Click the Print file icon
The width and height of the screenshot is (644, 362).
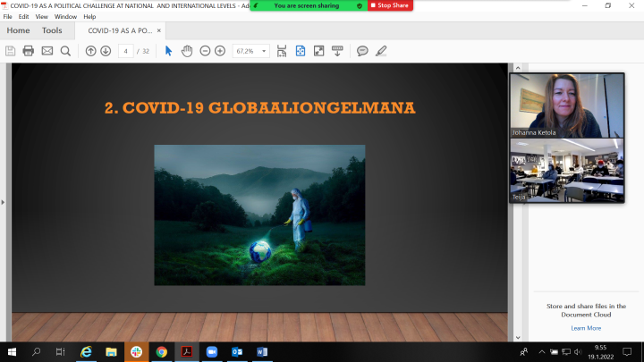tap(29, 51)
